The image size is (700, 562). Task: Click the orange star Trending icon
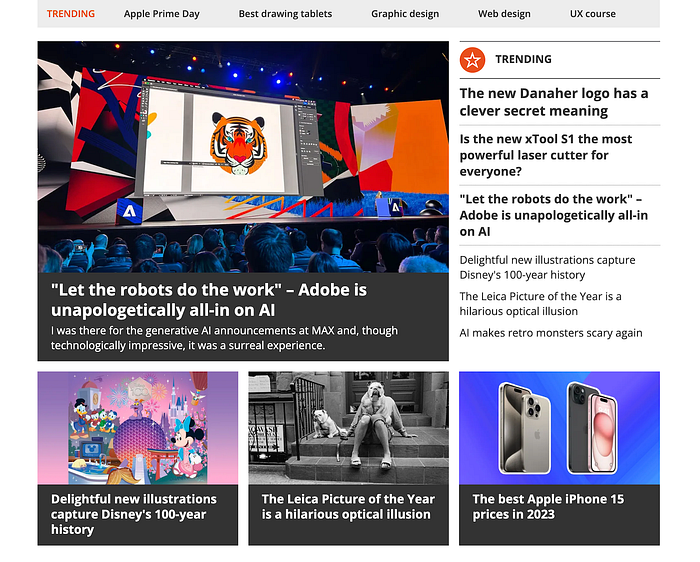point(472,60)
